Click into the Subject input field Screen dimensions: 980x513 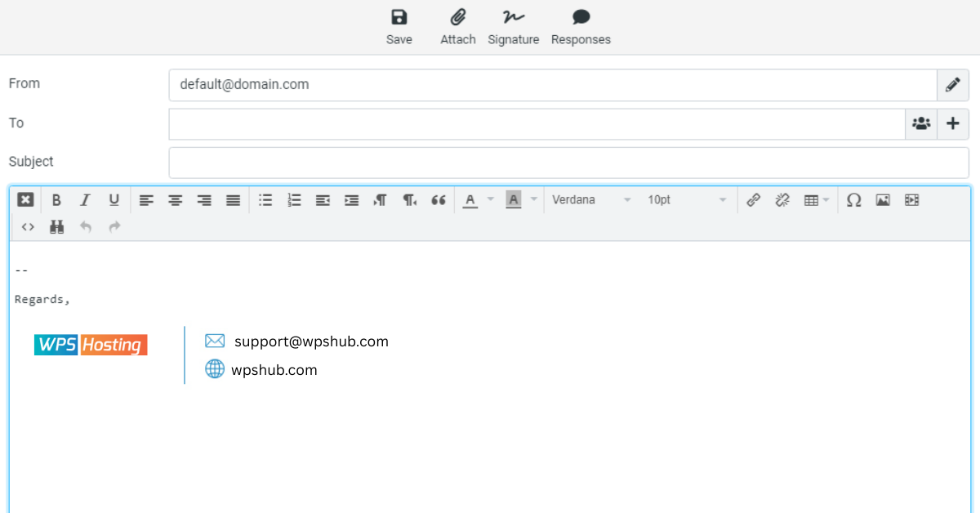pyautogui.click(x=568, y=163)
